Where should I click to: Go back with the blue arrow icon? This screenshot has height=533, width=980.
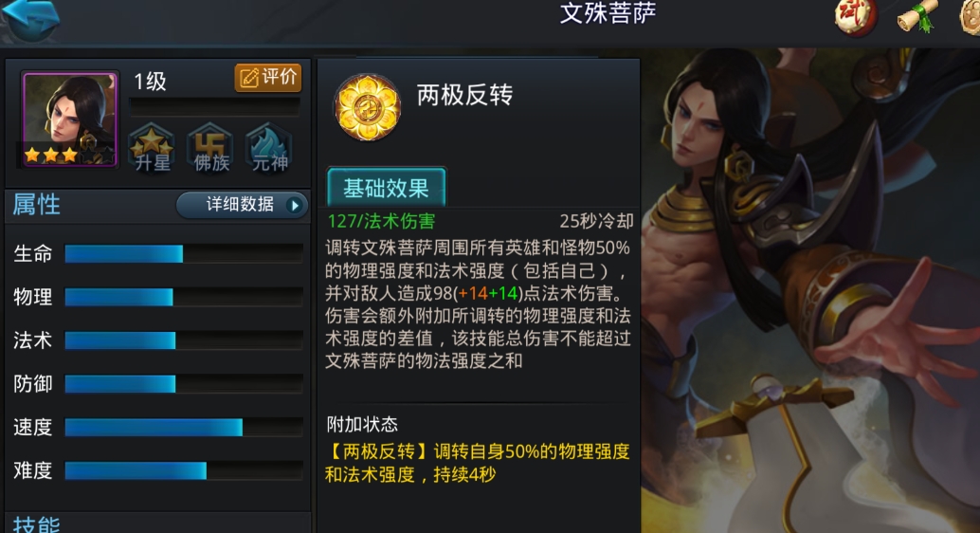[31, 19]
